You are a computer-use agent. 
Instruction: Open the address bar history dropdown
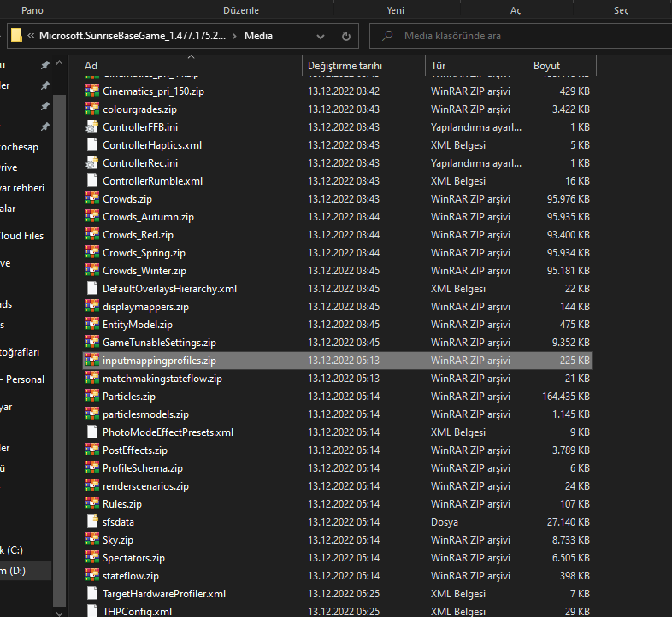tap(320, 36)
